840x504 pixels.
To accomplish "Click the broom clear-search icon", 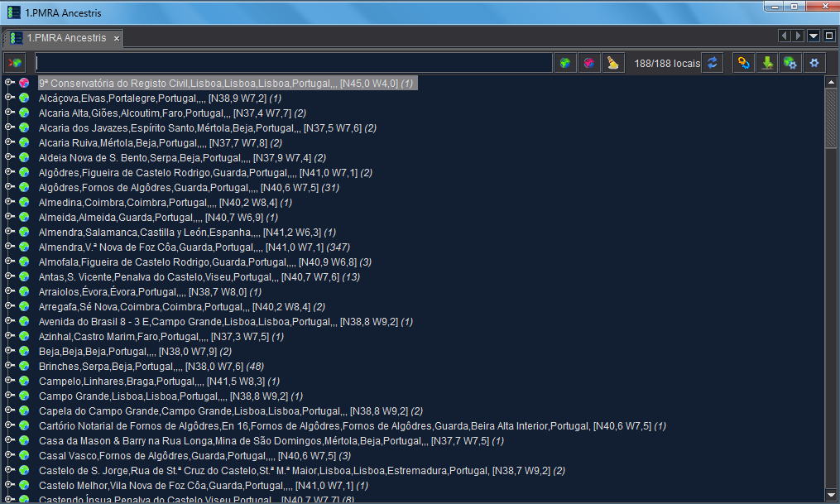I will coord(612,63).
